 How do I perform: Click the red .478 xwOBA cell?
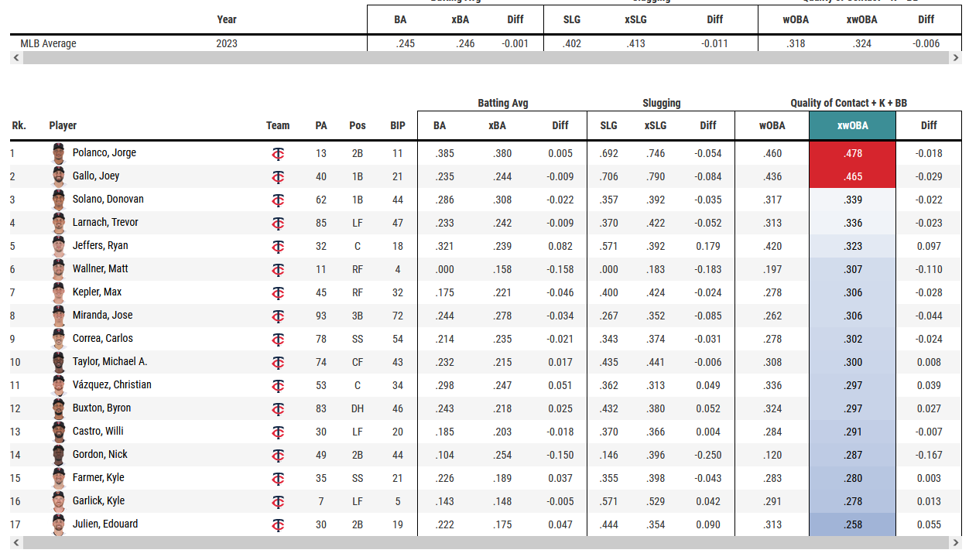point(852,153)
